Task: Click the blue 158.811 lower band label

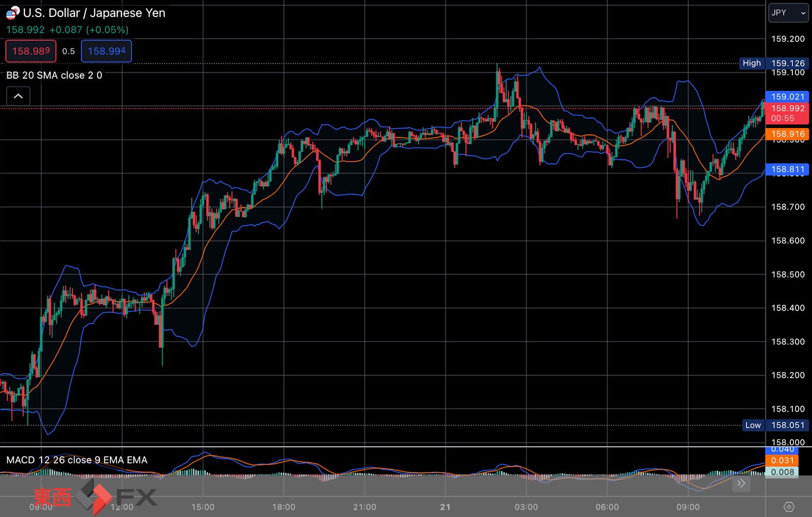Action: coord(787,169)
